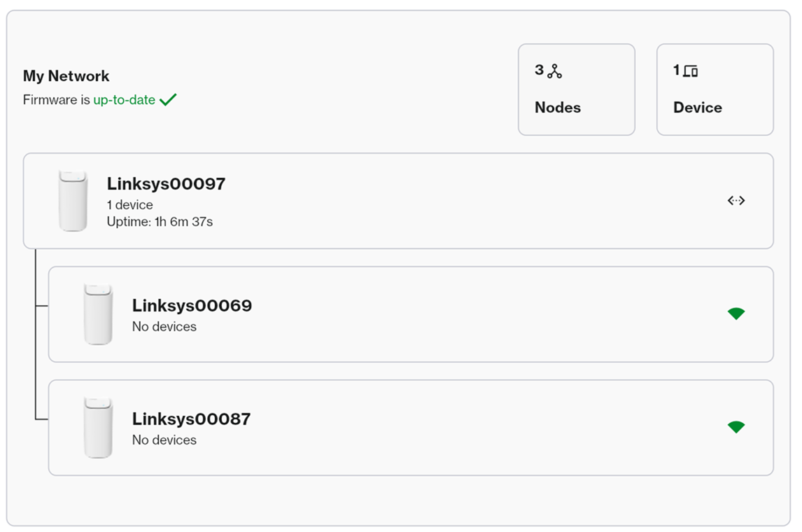Viewport: 802px width, 532px height.
Task: Click the Device count icon
Action: [x=690, y=70]
